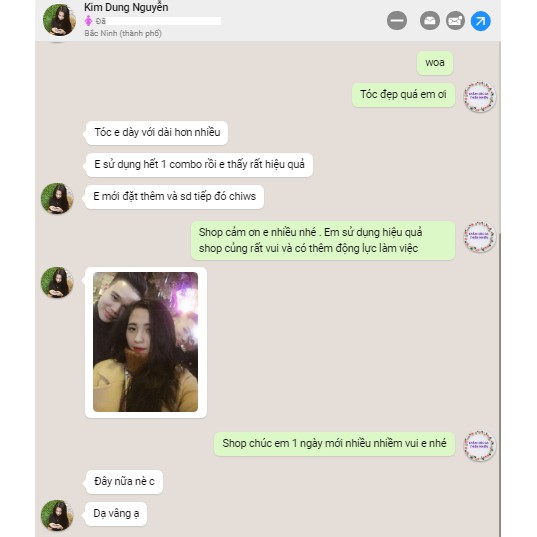
Task: Click the open envelope read icon
Action: pos(429,21)
